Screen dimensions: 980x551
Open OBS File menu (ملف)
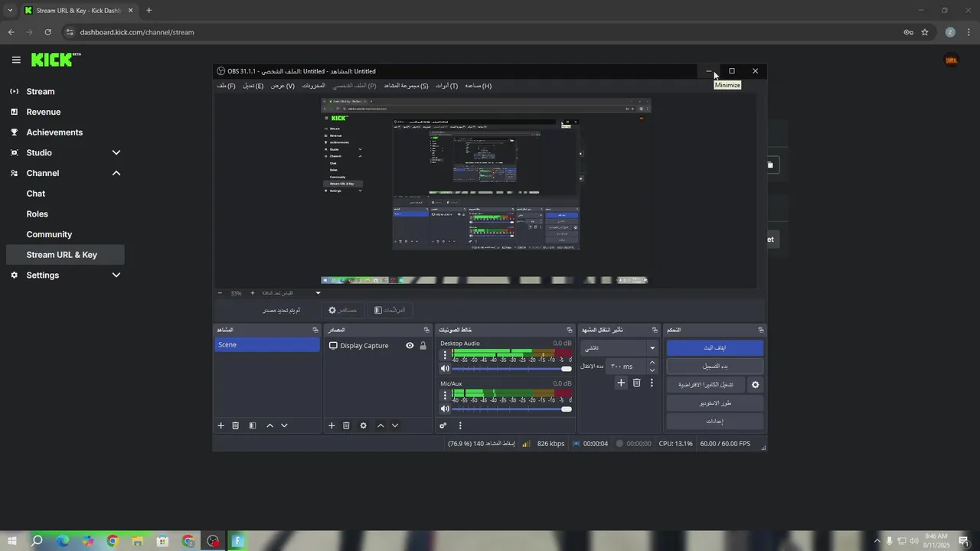point(226,86)
